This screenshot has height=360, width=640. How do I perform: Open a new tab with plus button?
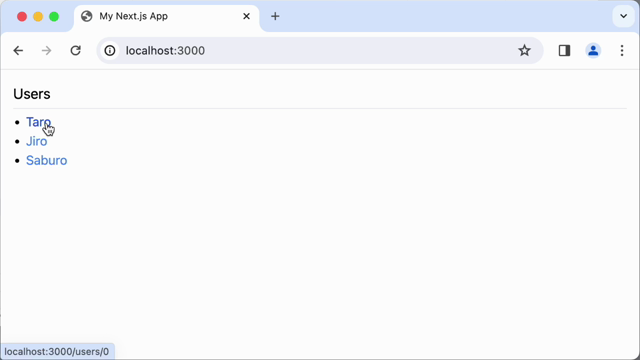(275, 16)
